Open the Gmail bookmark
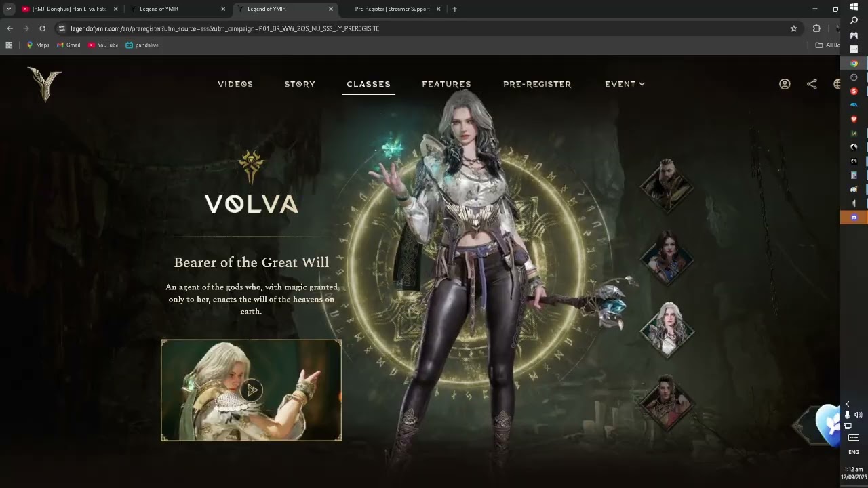Screen dimensions: 868x488 (x=68, y=45)
